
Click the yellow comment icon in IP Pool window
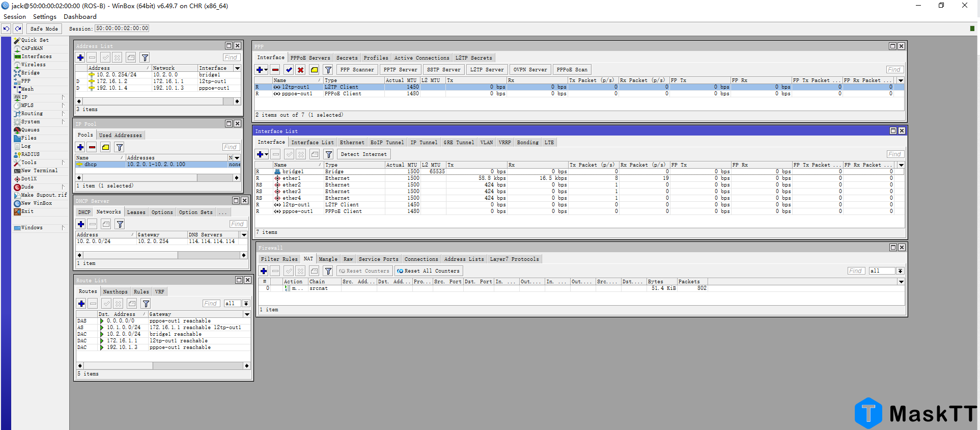point(105,147)
